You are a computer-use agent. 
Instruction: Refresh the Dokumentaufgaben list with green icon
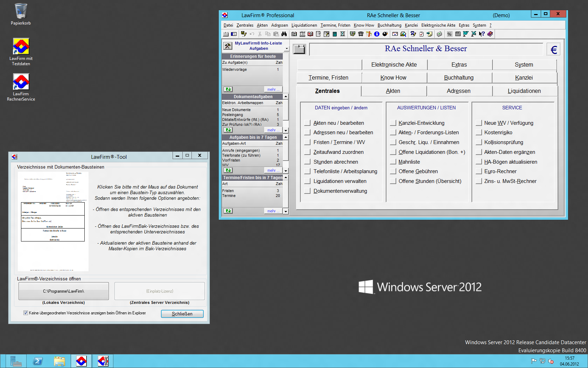228,130
